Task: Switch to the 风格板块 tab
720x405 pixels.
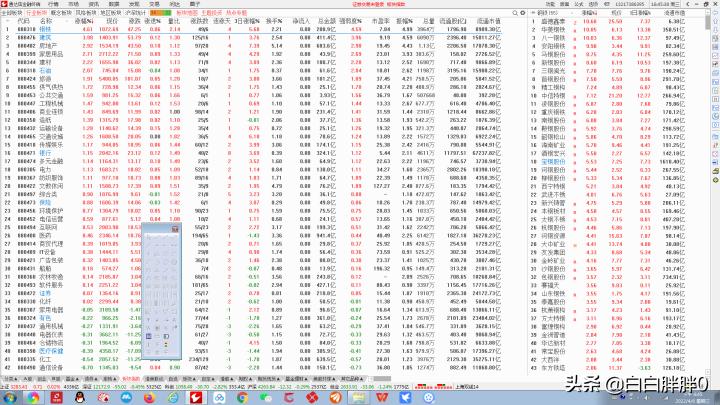Action: tap(86, 13)
